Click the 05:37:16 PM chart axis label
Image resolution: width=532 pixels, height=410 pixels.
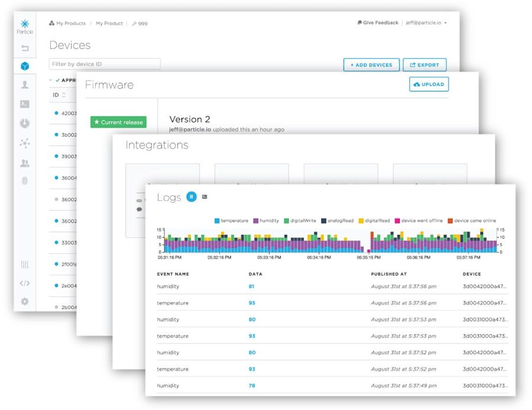pyautogui.click(x=469, y=257)
